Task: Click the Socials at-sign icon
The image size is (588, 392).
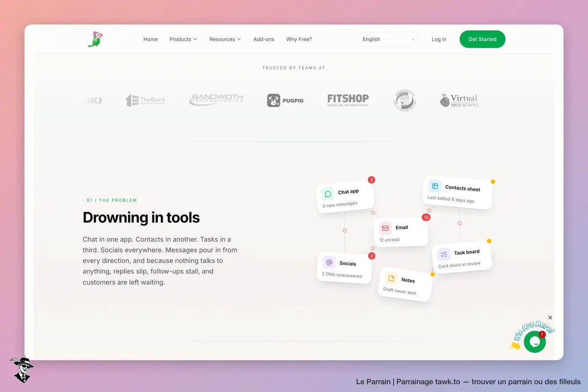Action: 329,262
